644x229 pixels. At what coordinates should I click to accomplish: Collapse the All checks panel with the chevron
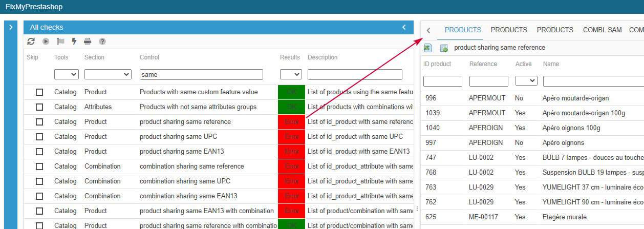tap(404, 27)
